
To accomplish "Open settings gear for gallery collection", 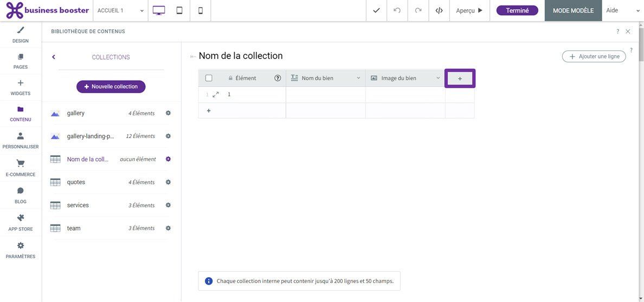I will point(168,113).
